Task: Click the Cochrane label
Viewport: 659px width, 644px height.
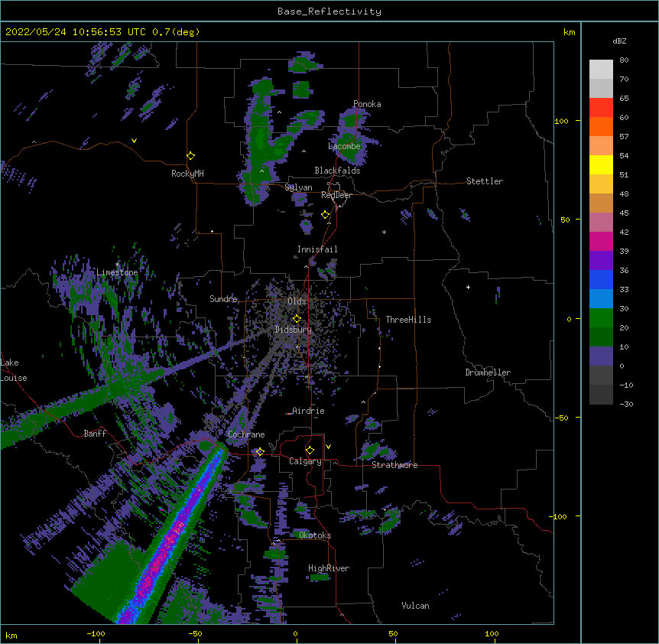Action: pyautogui.click(x=246, y=434)
